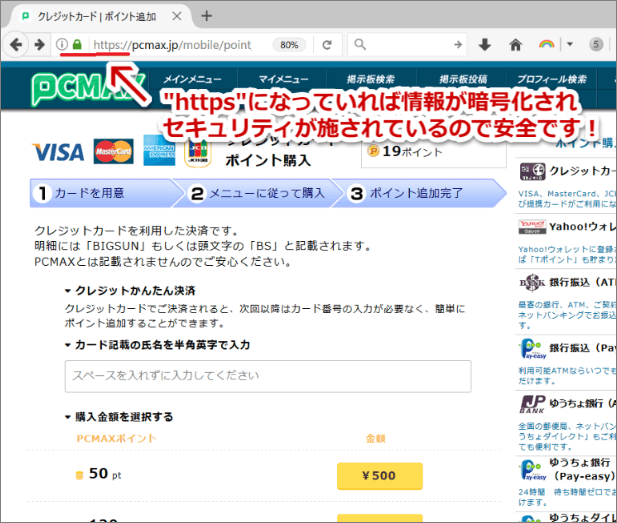Open プロフィール検索 in the site navigation
The width and height of the screenshot is (617, 523).
pyautogui.click(x=552, y=79)
